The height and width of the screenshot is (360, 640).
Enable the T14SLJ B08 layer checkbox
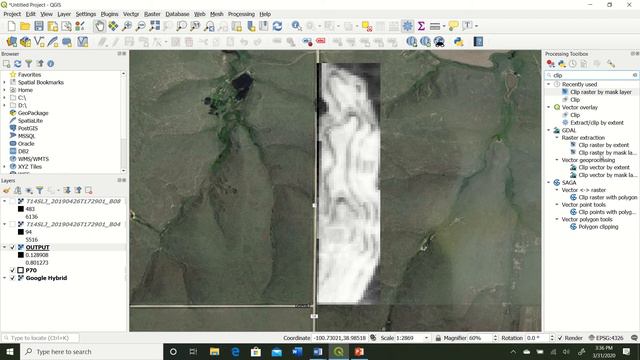[x=13, y=201]
